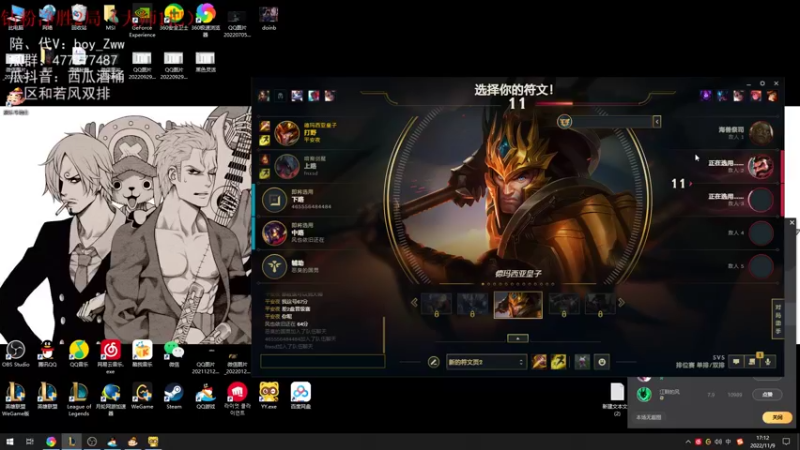This screenshot has height=450, width=800.
Task: Open Riot client red fist shortcut
Action: (237, 398)
